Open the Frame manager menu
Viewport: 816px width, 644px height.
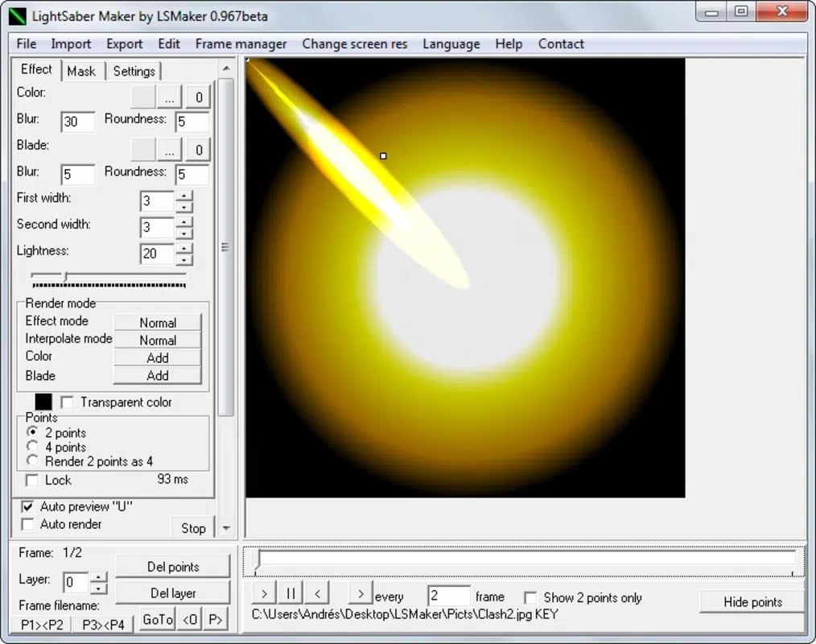tap(241, 43)
